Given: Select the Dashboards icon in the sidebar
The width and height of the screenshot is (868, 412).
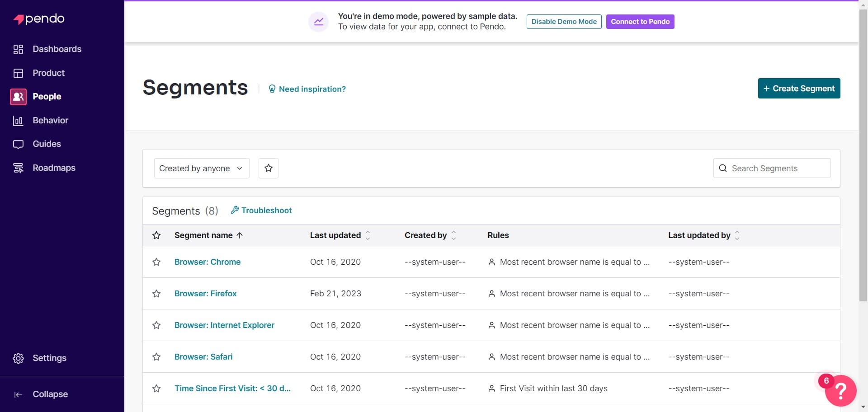Looking at the screenshot, I should point(18,49).
